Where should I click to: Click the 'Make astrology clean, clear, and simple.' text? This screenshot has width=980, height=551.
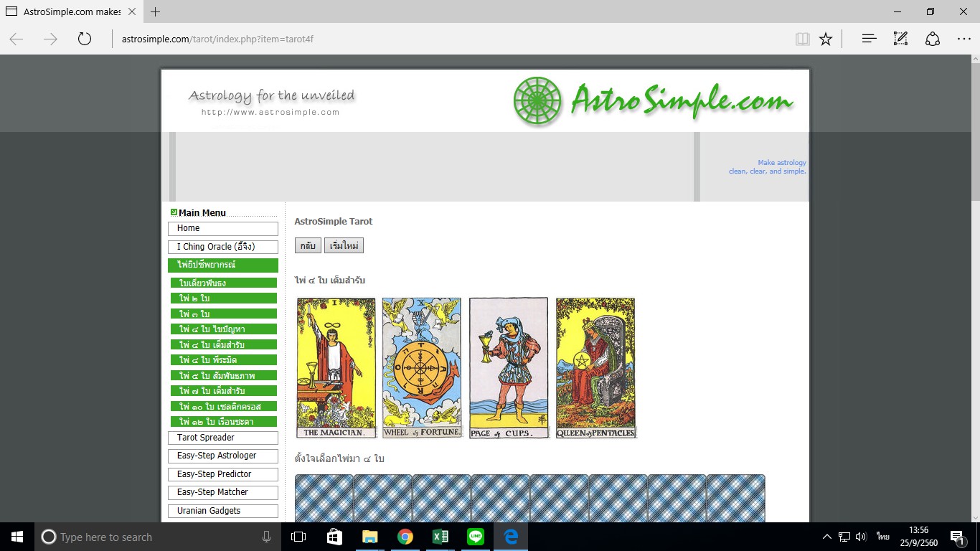(767, 167)
